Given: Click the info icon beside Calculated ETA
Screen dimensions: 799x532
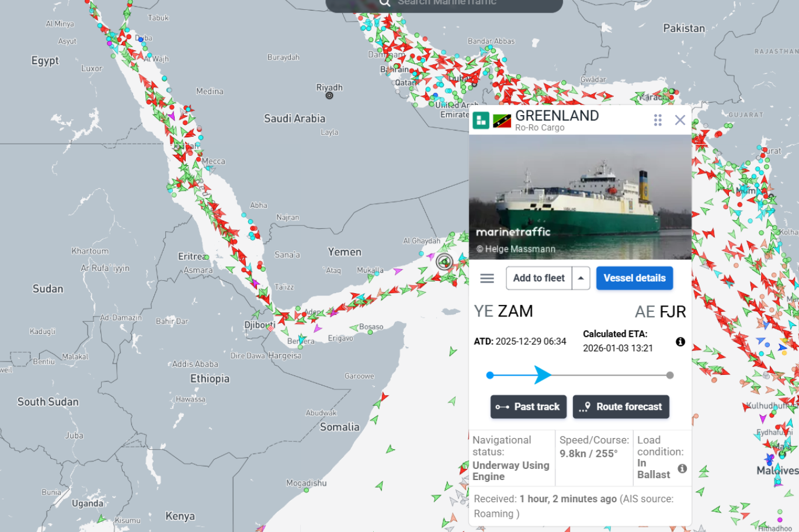Looking at the screenshot, I should (680, 342).
